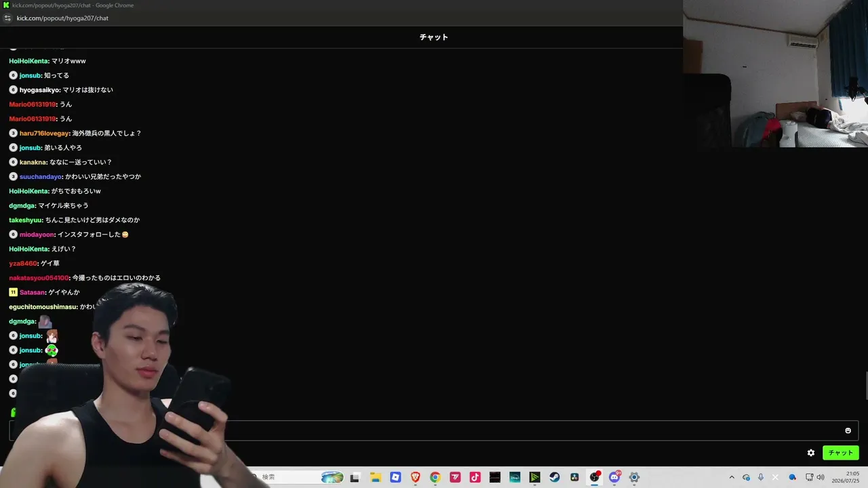The width and height of the screenshot is (868, 488).
Task: Focus the chat message input field
Action: click(x=434, y=430)
